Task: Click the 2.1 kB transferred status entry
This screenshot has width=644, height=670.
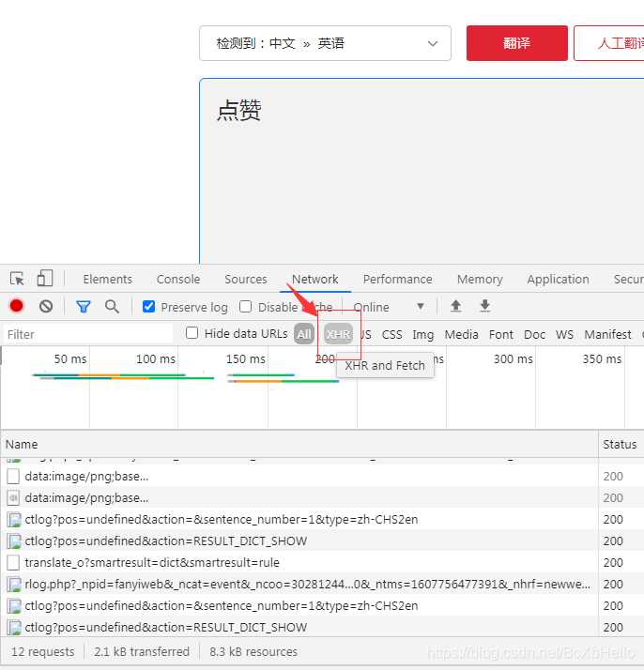Action: (x=142, y=651)
